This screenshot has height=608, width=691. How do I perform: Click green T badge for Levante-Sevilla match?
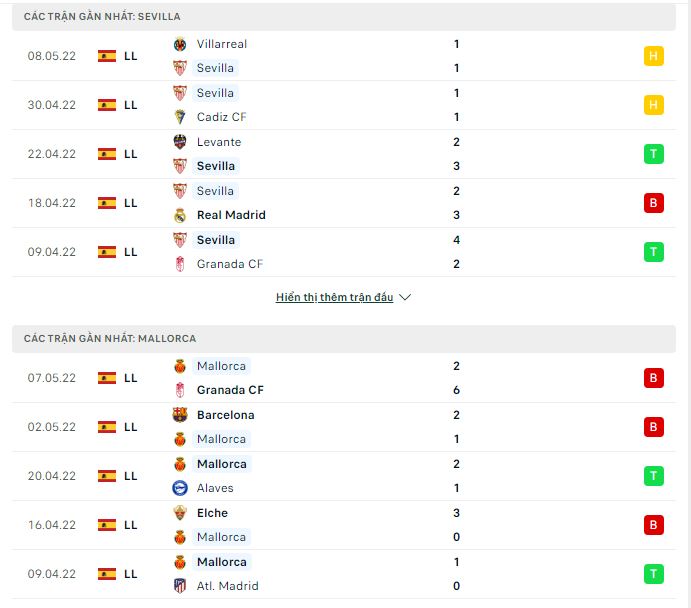click(x=654, y=154)
